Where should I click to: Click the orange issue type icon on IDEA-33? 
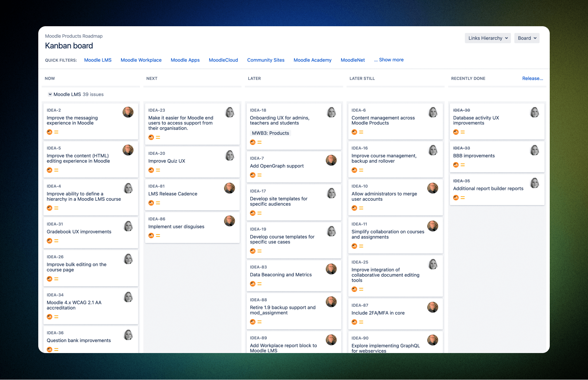(456, 165)
